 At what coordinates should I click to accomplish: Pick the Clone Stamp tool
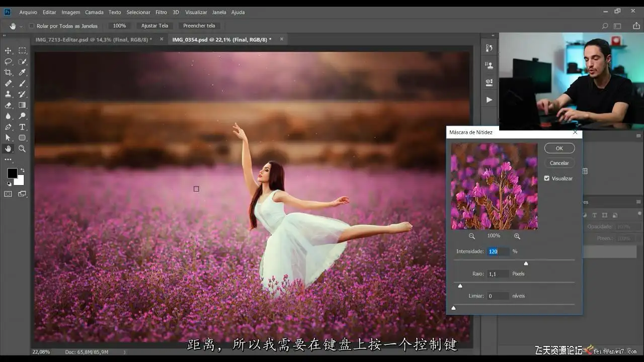8,94
